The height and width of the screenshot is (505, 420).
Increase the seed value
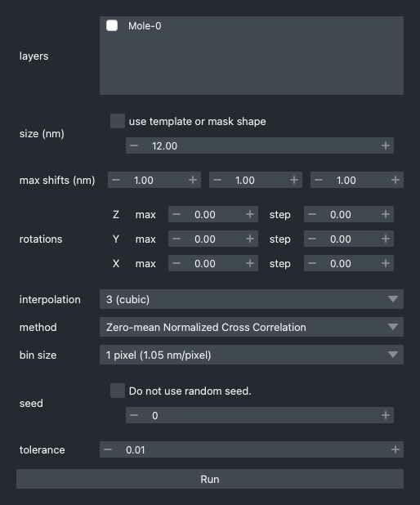pyautogui.click(x=385, y=415)
